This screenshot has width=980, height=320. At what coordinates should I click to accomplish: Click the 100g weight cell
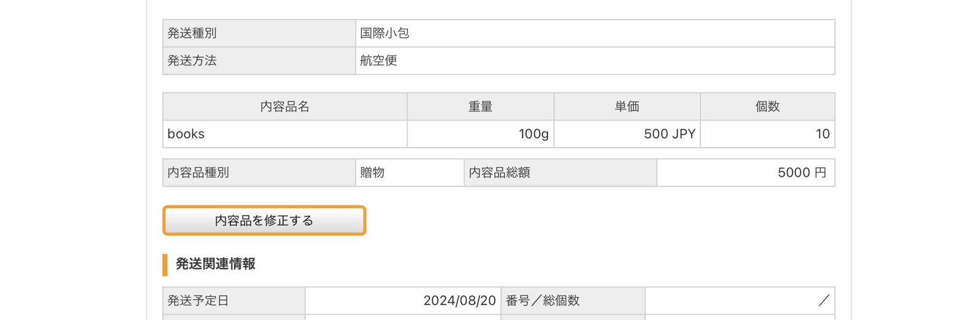[533, 134]
